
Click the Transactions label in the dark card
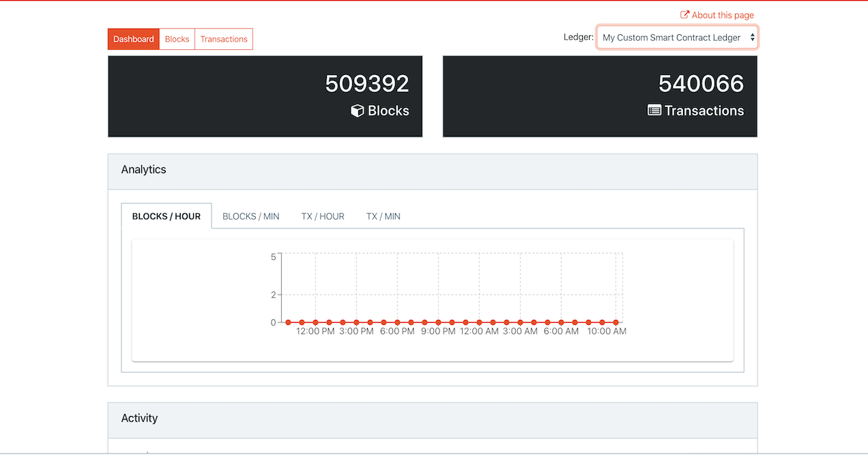704,111
